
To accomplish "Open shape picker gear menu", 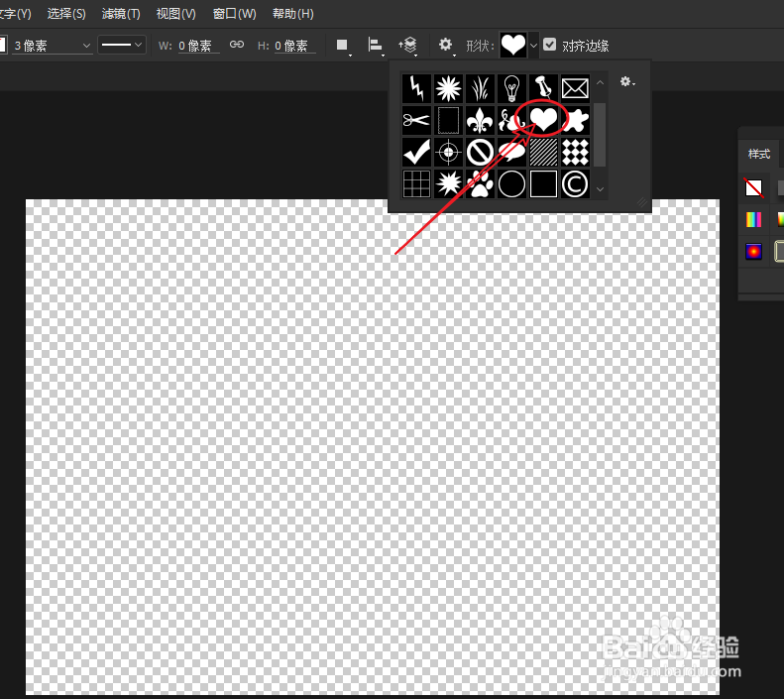I will click(x=627, y=81).
